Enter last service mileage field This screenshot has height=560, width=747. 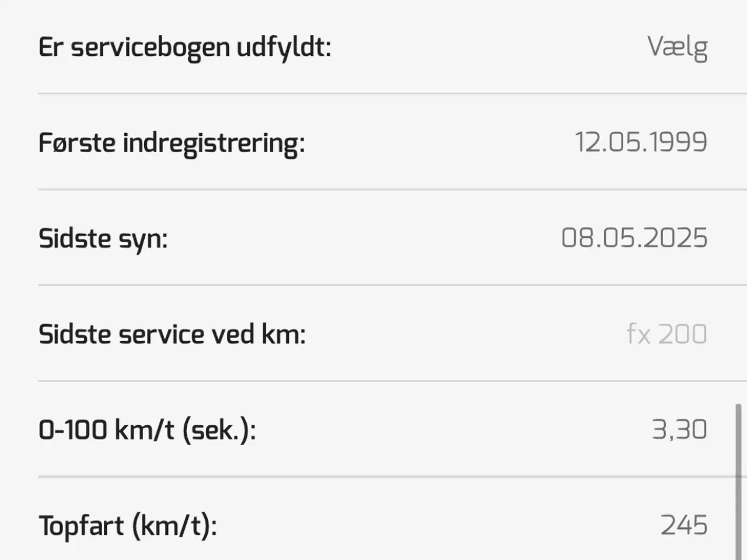pos(666,334)
